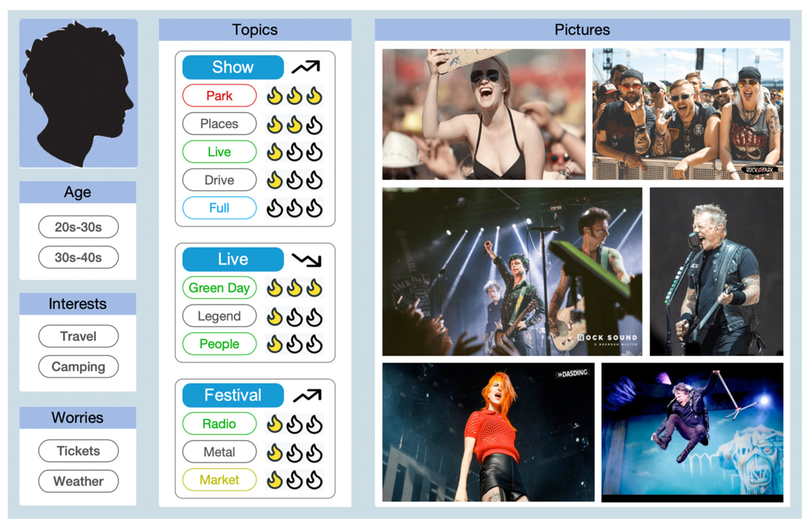Click the first flame icon beside Full
This screenshot has height=528, width=812.
coord(274,208)
